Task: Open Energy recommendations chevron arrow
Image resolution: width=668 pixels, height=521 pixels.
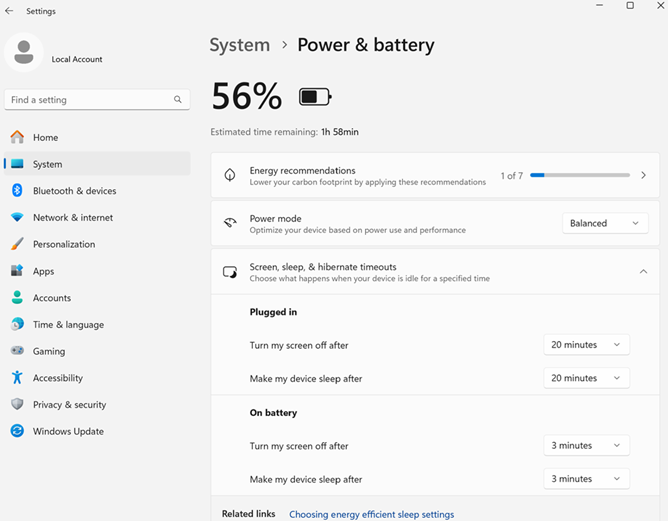Action: (x=643, y=175)
